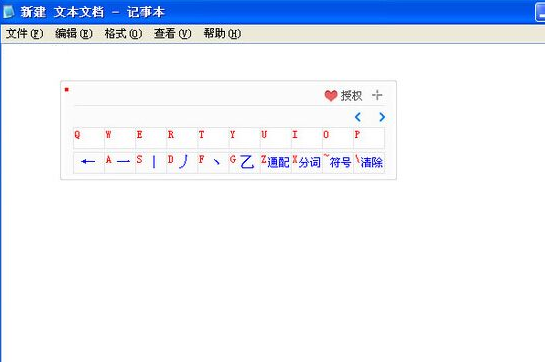This screenshot has width=545, height=362.
Task: Go to next candidate page arrow
Action: coord(382,117)
